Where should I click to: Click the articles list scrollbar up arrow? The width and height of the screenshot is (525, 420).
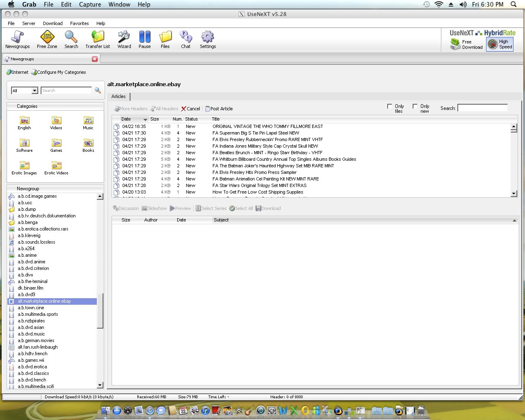click(514, 127)
